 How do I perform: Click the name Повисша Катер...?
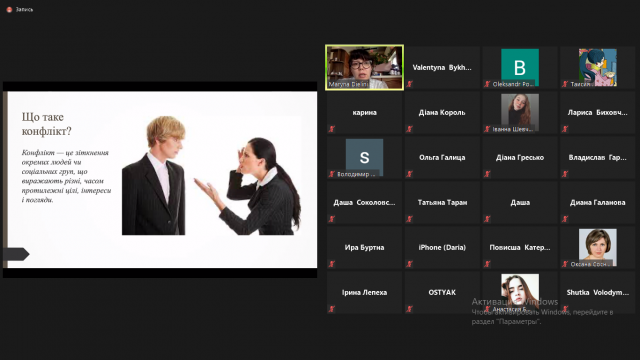[x=520, y=247]
